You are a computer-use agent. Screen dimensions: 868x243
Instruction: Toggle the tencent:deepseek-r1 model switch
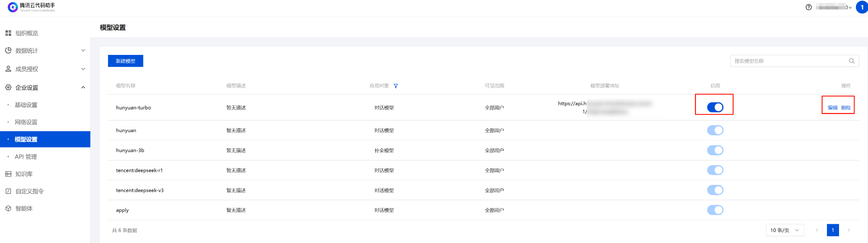coord(715,170)
